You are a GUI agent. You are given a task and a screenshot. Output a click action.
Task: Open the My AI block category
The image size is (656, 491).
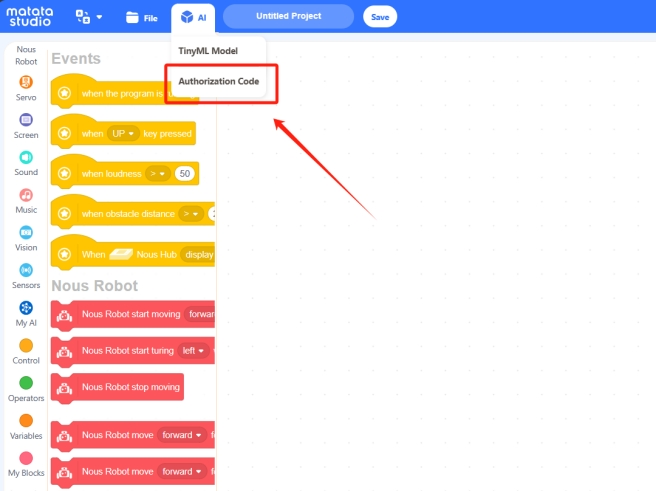[26, 314]
